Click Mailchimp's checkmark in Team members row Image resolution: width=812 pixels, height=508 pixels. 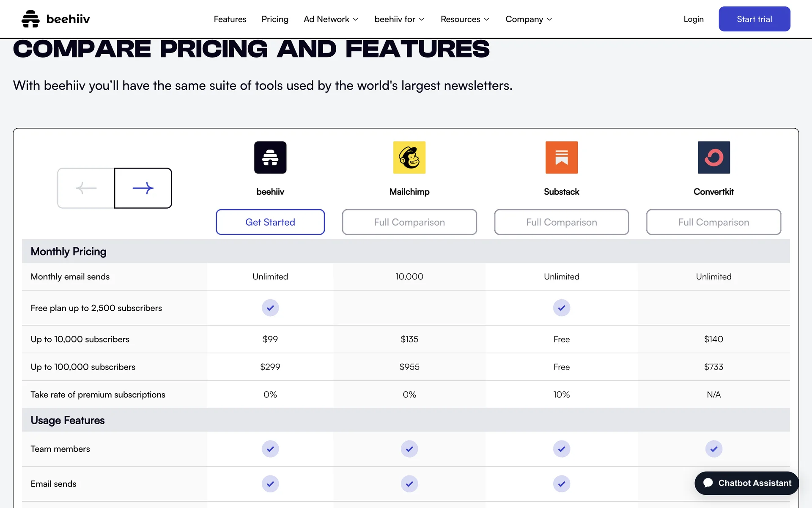(x=409, y=449)
